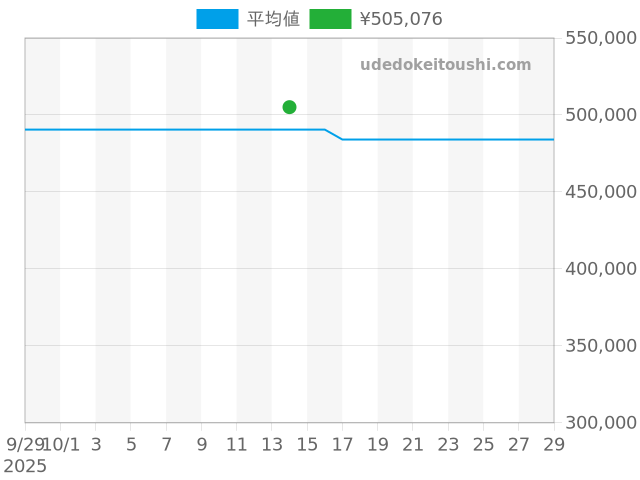The width and height of the screenshot is (640, 480).
Task: Select the 10/1 x-axis date label
Action: [61, 444]
